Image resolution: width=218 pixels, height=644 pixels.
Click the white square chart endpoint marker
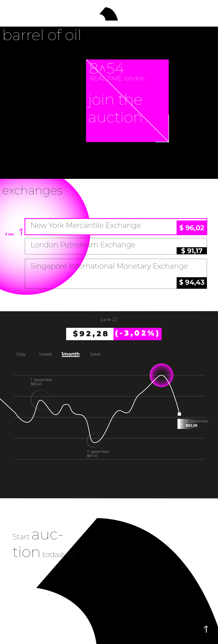[x=179, y=414]
